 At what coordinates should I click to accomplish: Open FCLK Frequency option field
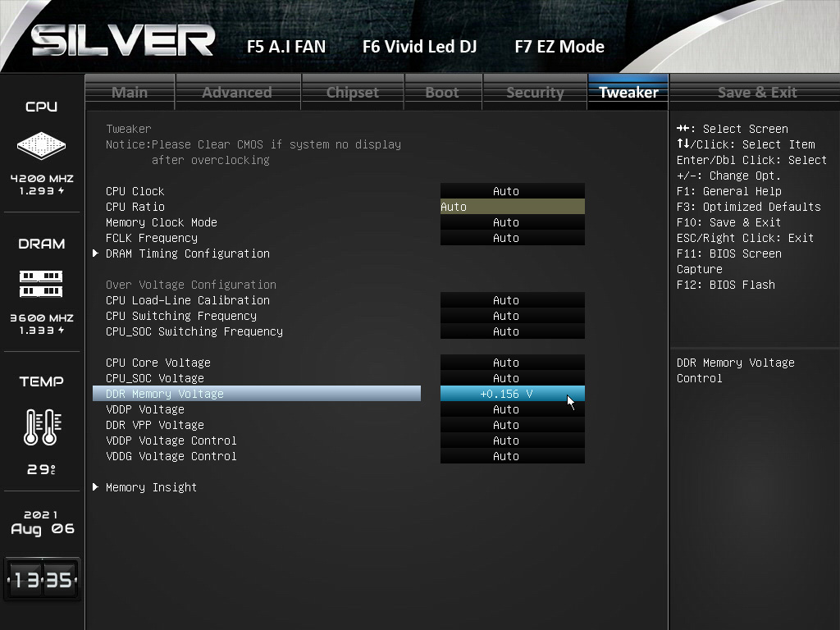[x=512, y=238]
